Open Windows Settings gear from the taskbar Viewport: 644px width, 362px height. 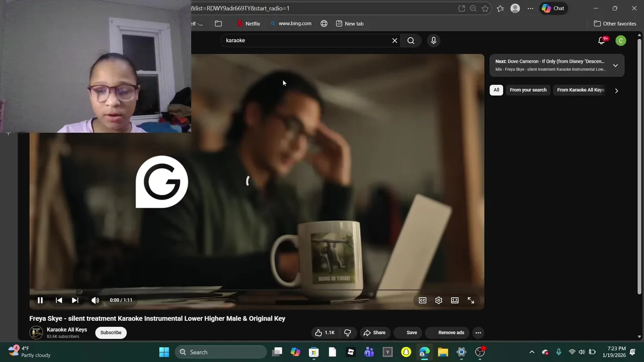[x=461, y=352]
